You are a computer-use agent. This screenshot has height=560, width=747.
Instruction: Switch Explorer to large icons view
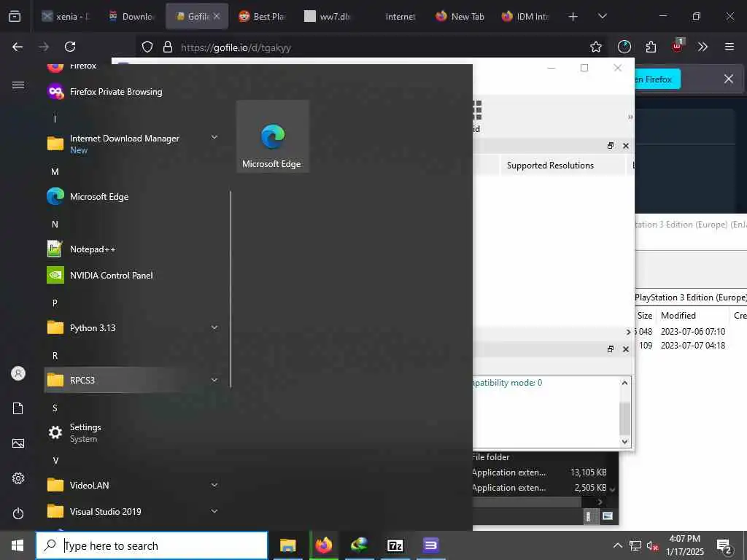(608, 516)
